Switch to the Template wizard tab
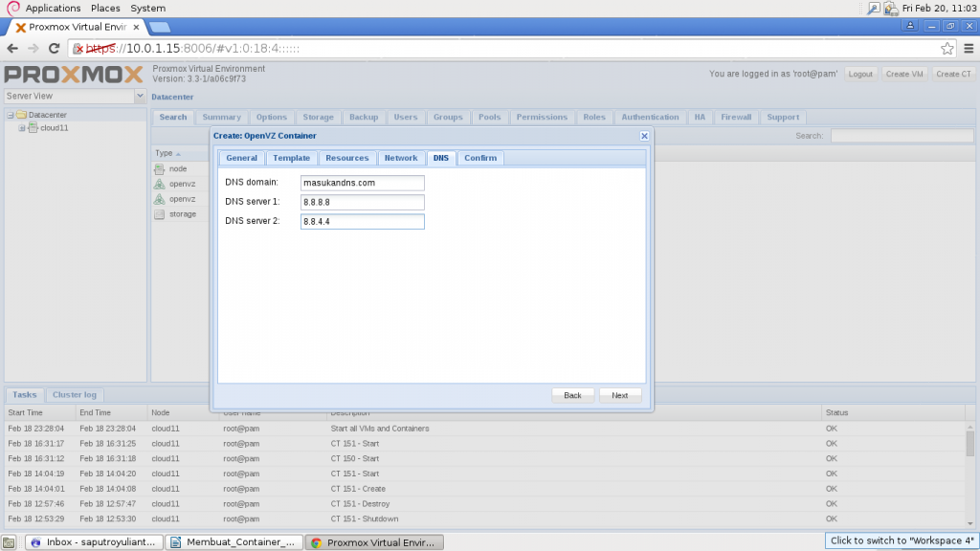This screenshot has width=980, height=551. tap(291, 158)
